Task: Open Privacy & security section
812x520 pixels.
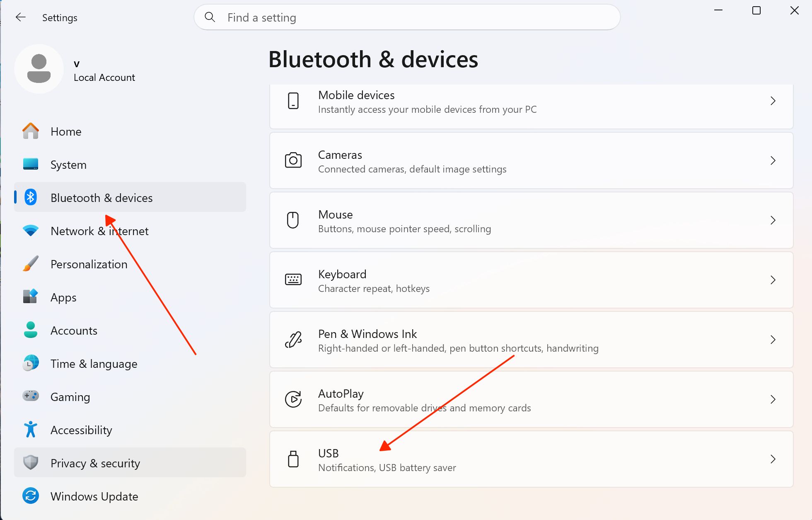Action: pyautogui.click(x=130, y=463)
